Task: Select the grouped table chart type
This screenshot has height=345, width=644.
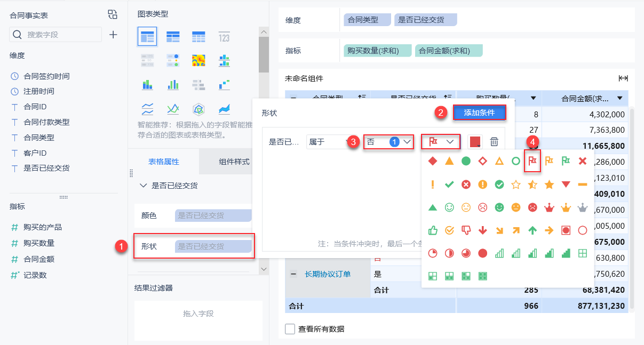Action: pos(147,37)
